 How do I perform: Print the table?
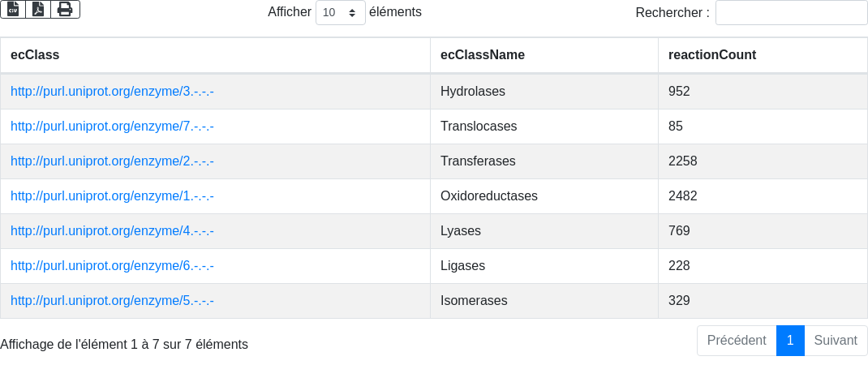click(65, 9)
